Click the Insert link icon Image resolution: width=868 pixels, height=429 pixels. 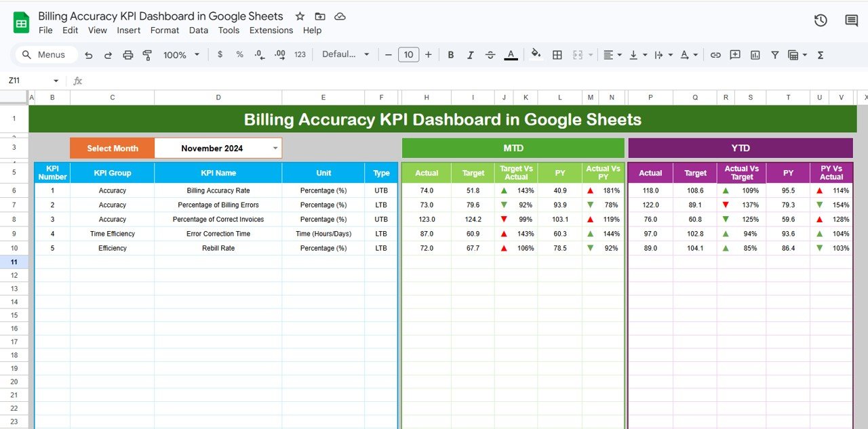(715, 54)
